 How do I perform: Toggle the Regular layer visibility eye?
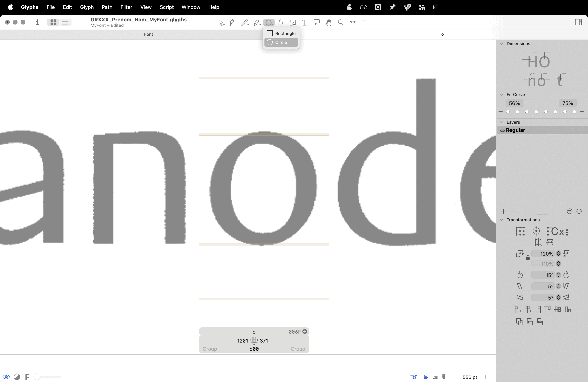502,131
